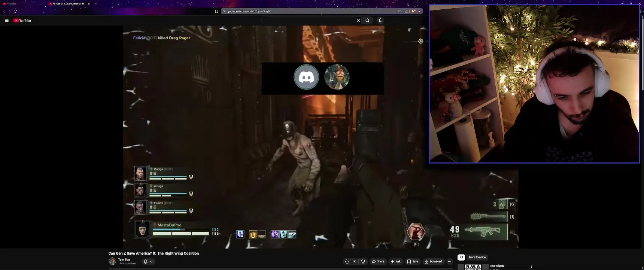This screenshot has width=644, height=270.
Task: Click the scruge teammate name
Action: pyautogui.click(x=158, y=186)
